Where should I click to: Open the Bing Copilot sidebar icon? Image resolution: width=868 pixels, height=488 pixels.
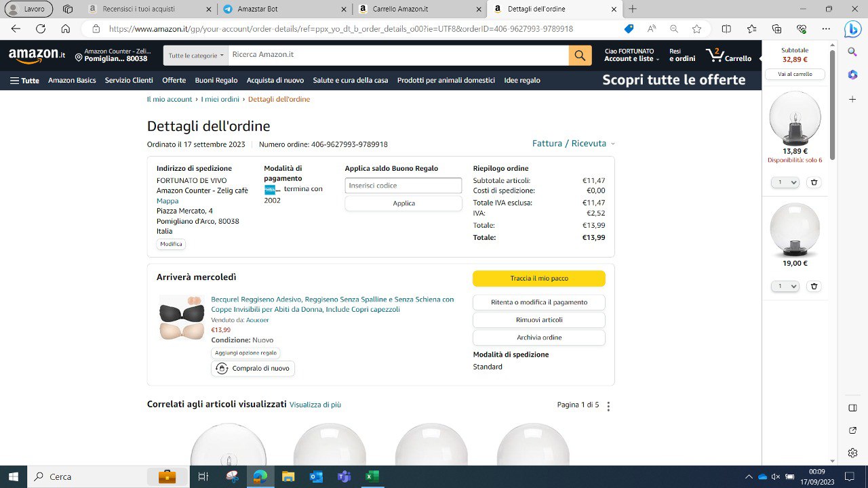[x=852, y=28]
